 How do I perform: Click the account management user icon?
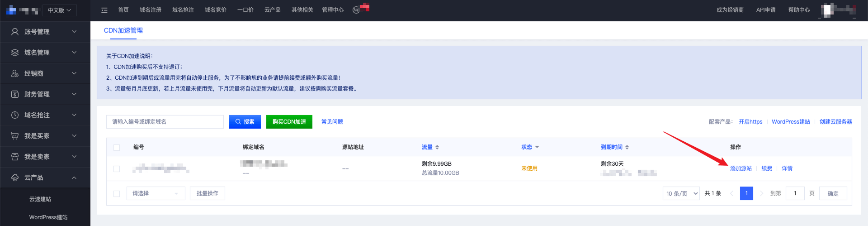click(x=15, y=32)
